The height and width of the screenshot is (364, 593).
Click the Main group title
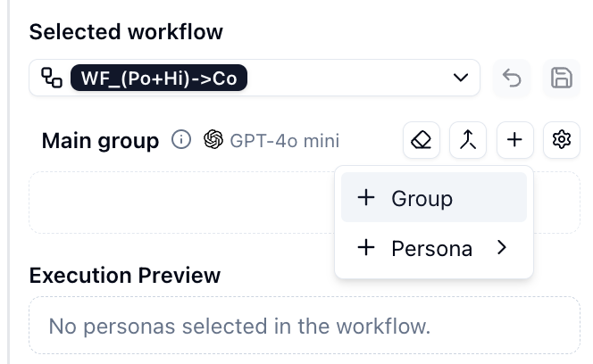[100, 140]
